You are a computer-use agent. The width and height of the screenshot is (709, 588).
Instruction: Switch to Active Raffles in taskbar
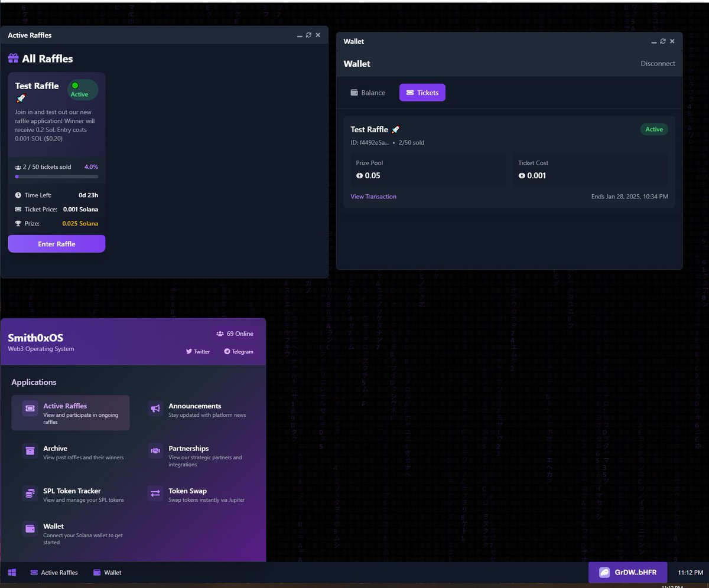(54, 573)
